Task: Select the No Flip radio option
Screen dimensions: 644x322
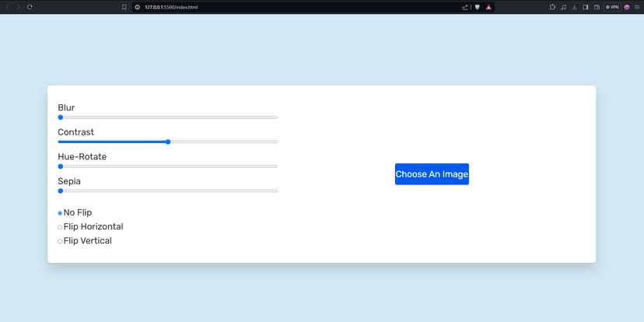Action: pyautogui.click(x=60, y=213)
